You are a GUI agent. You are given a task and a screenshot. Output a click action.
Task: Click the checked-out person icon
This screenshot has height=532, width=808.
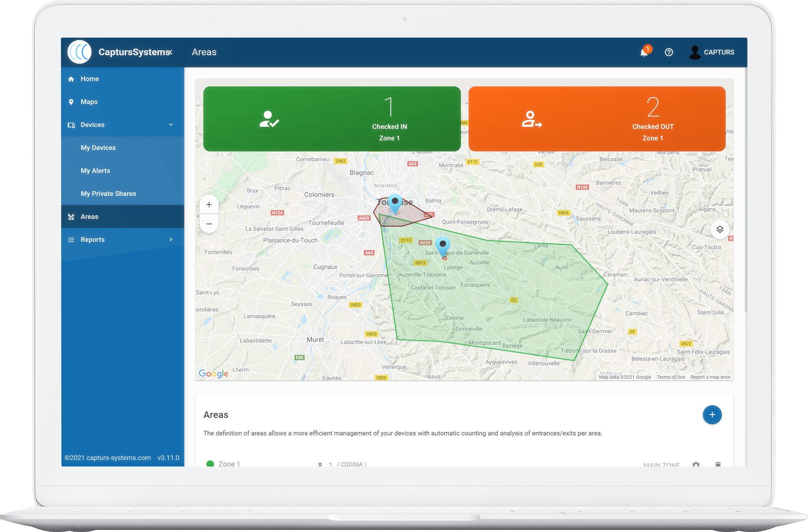(x=532, y=119)
